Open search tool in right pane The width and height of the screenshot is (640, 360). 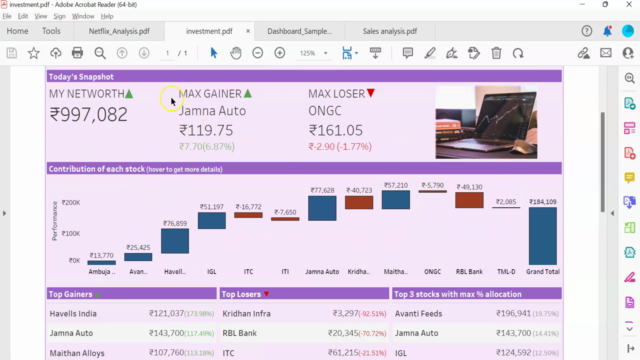click(629, 78)
